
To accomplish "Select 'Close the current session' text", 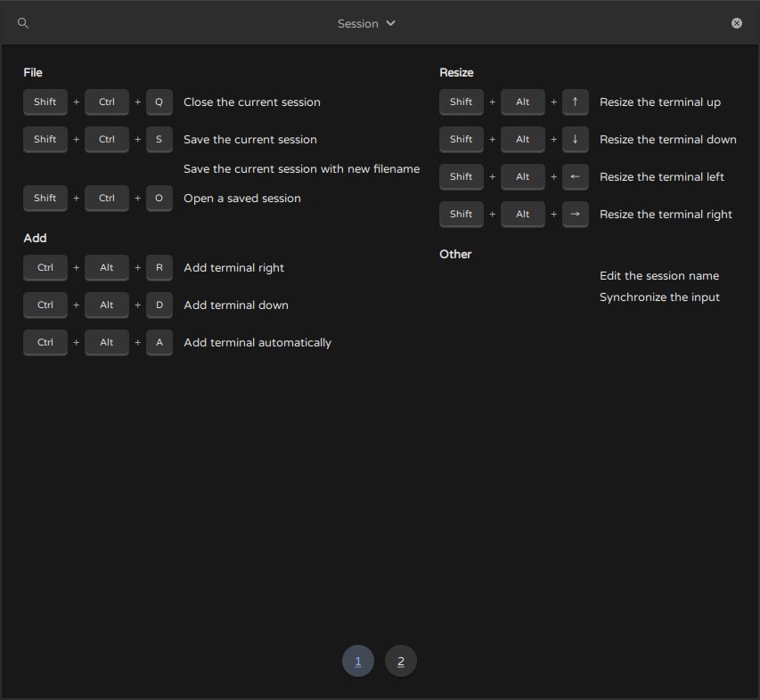I will pos(251,102).
